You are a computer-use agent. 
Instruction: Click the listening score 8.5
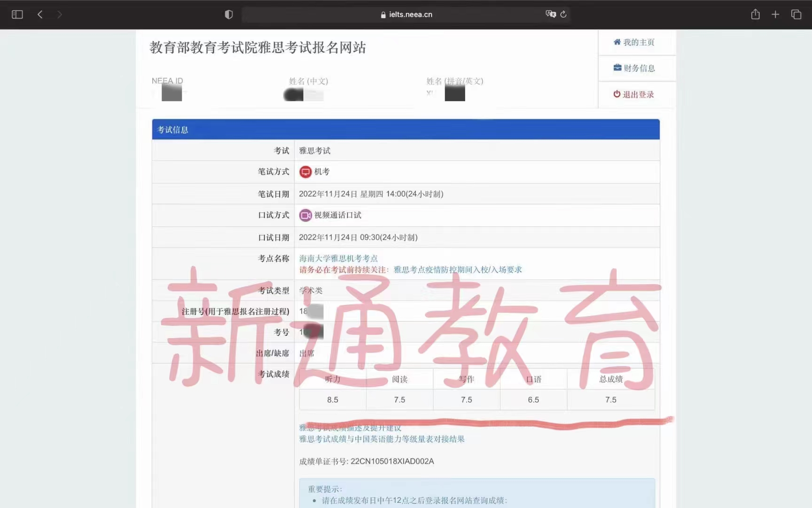(333, 400)
